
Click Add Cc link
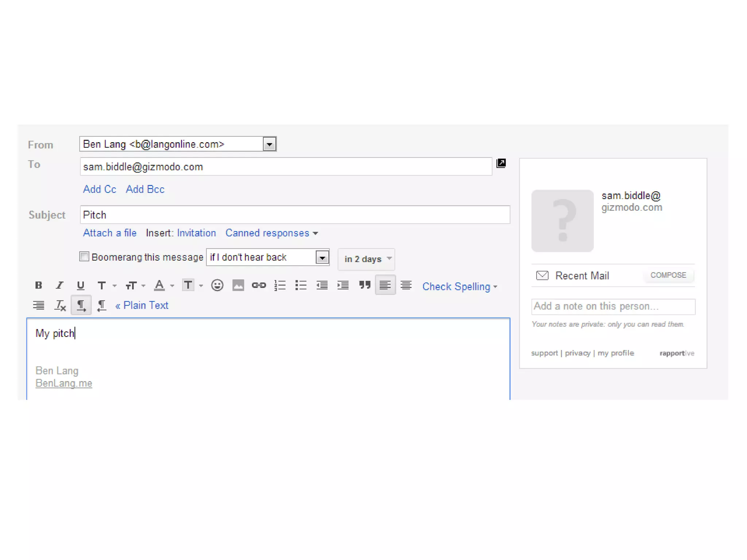coord(100,189)
